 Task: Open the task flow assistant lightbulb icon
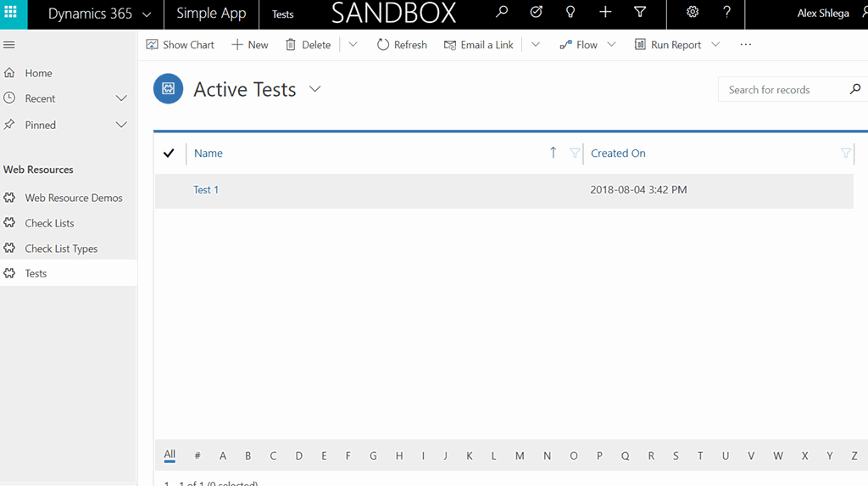570,13
